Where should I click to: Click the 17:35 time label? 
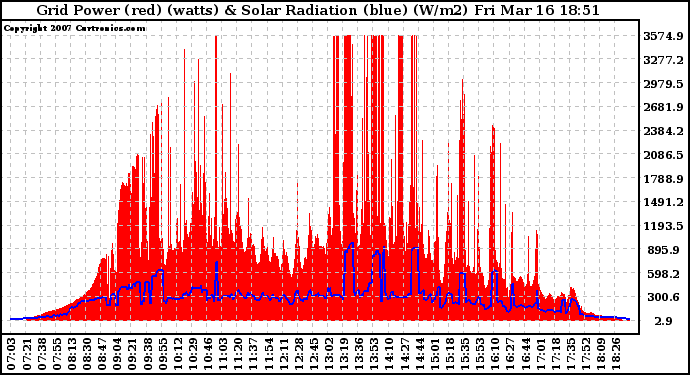coord(571,354)
